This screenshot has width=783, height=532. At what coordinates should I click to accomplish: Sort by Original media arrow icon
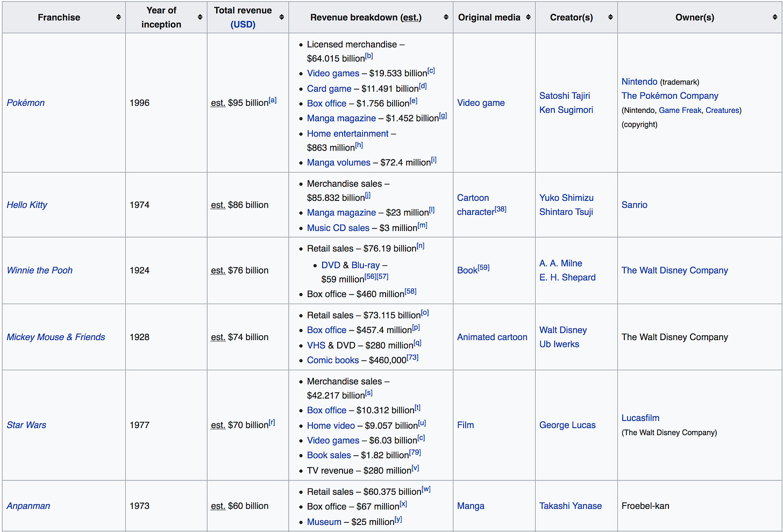528,17
